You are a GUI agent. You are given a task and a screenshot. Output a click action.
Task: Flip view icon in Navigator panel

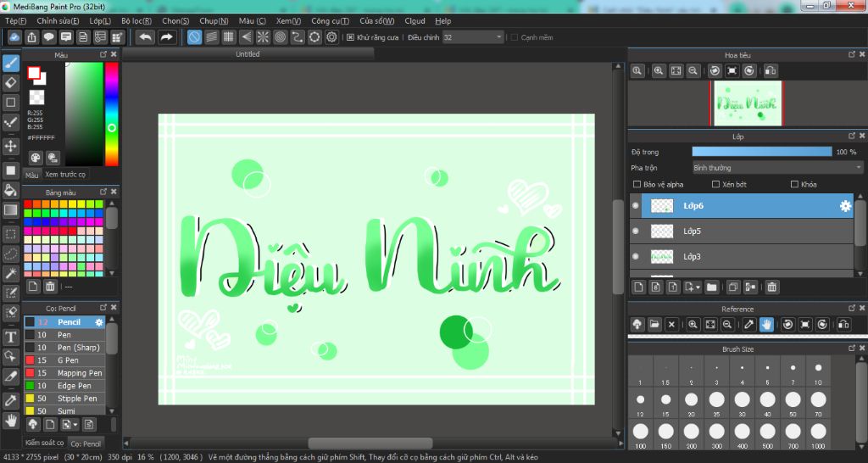pyautogui.click(x=770, y=71)
